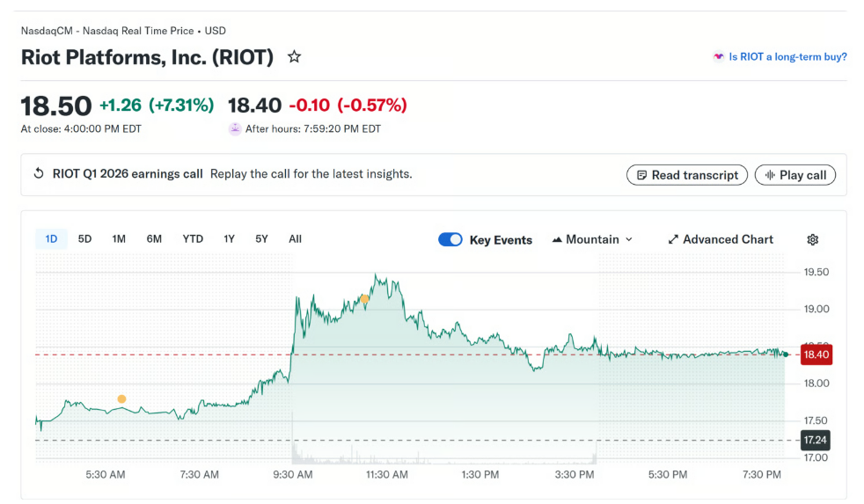Click the +1.26 (+7.31%) change value

click(157, 106)
